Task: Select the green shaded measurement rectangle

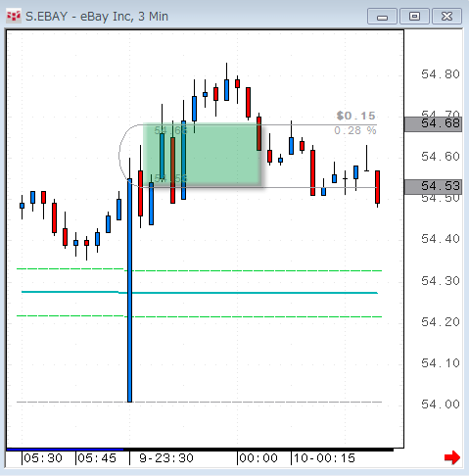Action: point(202,155)
